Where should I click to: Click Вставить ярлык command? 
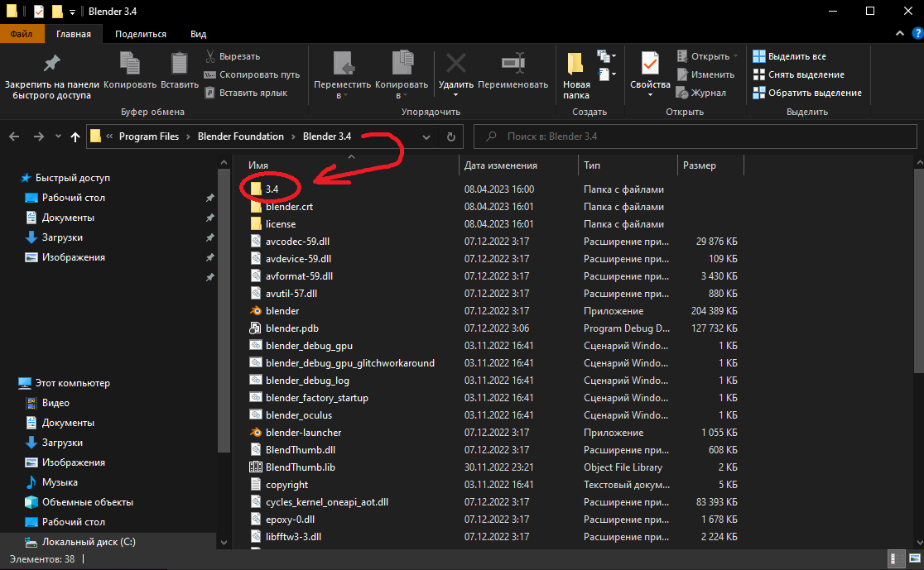(x=246, y=93)
